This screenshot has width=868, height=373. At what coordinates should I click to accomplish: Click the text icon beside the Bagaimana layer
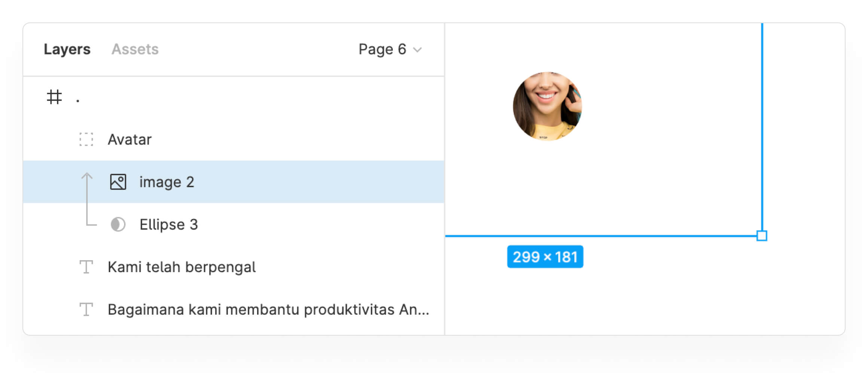click(x=86, y=309)
